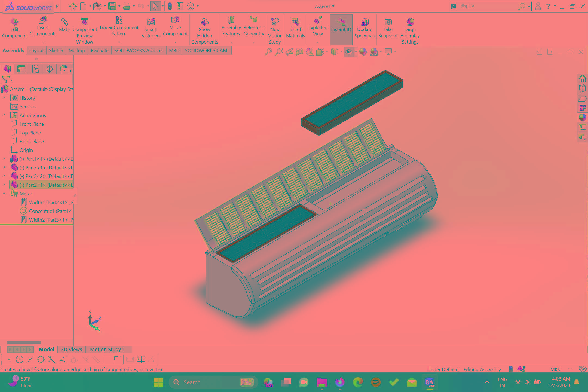Open Update Speedpak tool
588x392 pixels.
click(x=365, y=22)
